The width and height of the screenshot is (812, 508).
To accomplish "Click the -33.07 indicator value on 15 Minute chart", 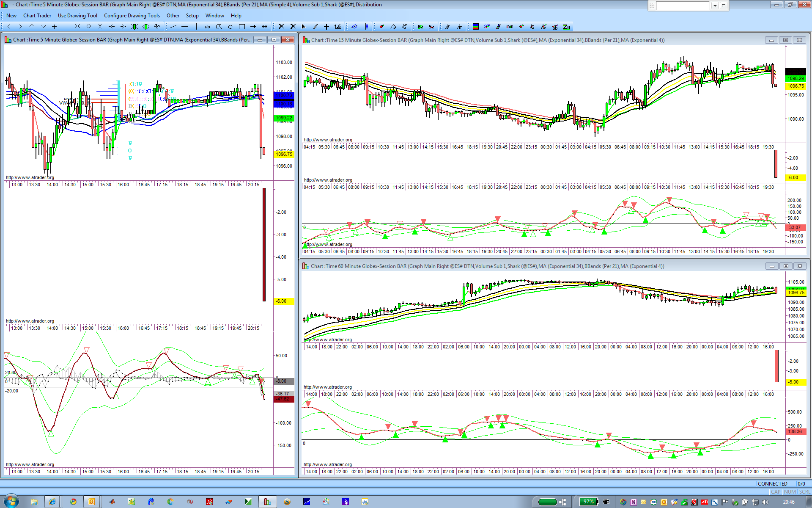I will 796,227.
